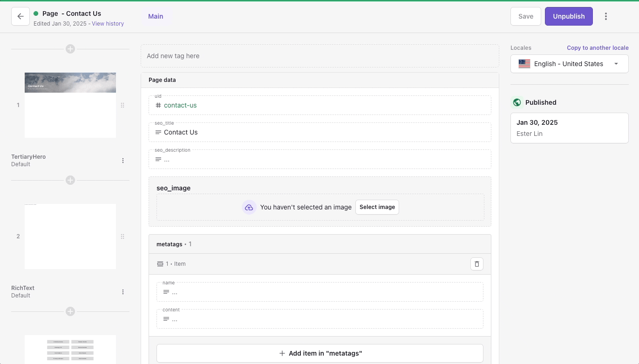639x364 pixels.
Task: Open RichText slice options menu
Action: point(123,292)
